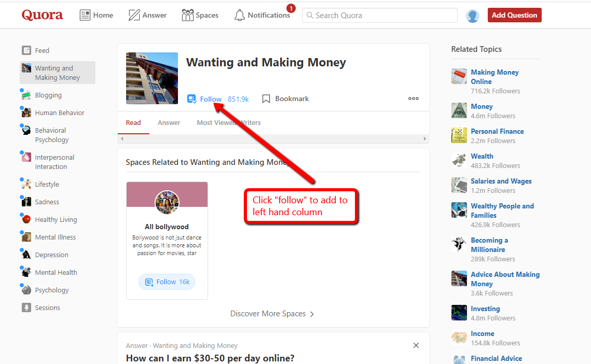Open Spaces in the top navigation

[200, 15]
